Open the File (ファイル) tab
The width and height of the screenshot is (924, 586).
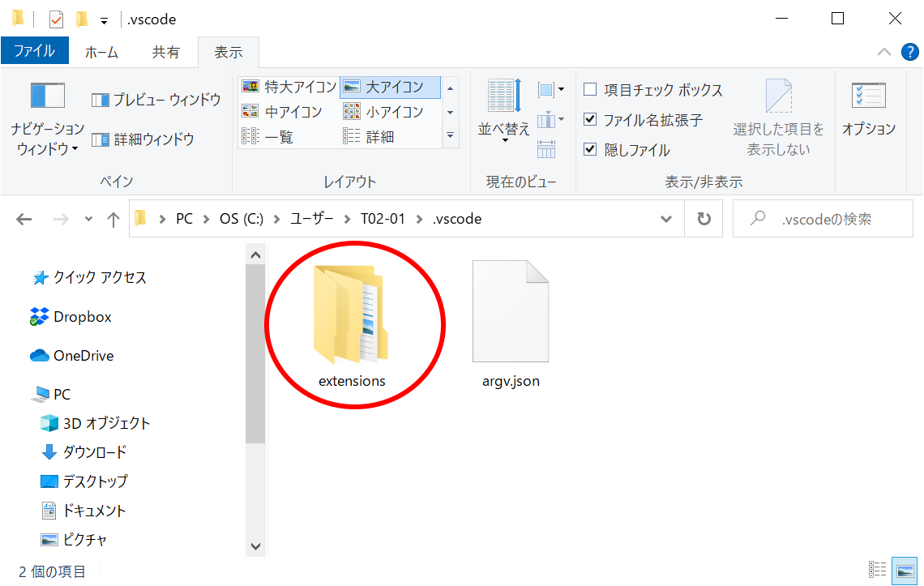pos(34,51)
